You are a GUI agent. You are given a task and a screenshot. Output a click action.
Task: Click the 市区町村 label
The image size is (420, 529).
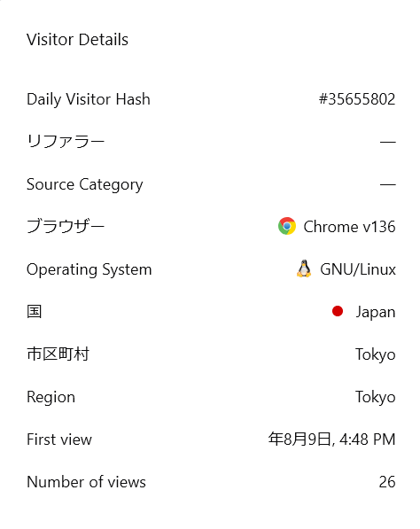(x=58, y=354)
